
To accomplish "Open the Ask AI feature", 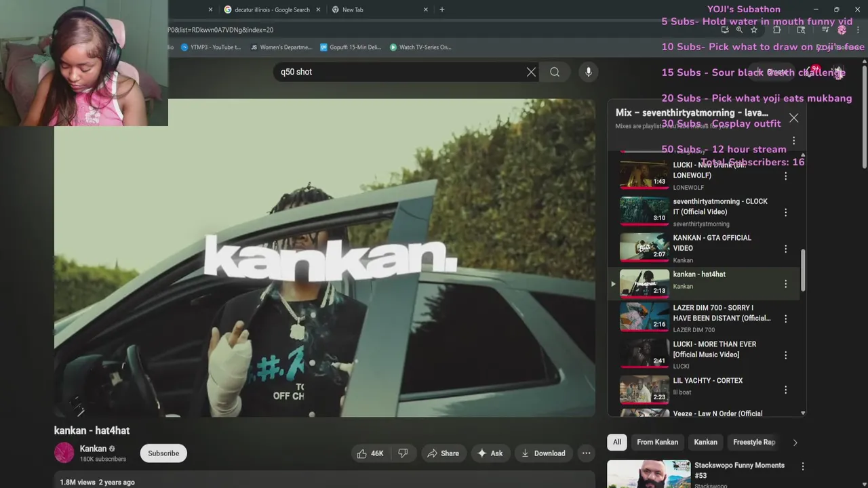I will click(490, 453).
